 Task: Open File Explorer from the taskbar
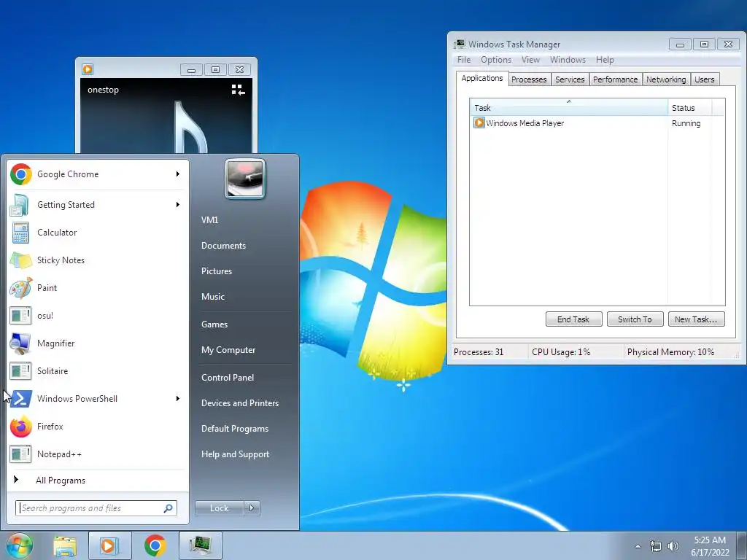click(x=65, y=546)
